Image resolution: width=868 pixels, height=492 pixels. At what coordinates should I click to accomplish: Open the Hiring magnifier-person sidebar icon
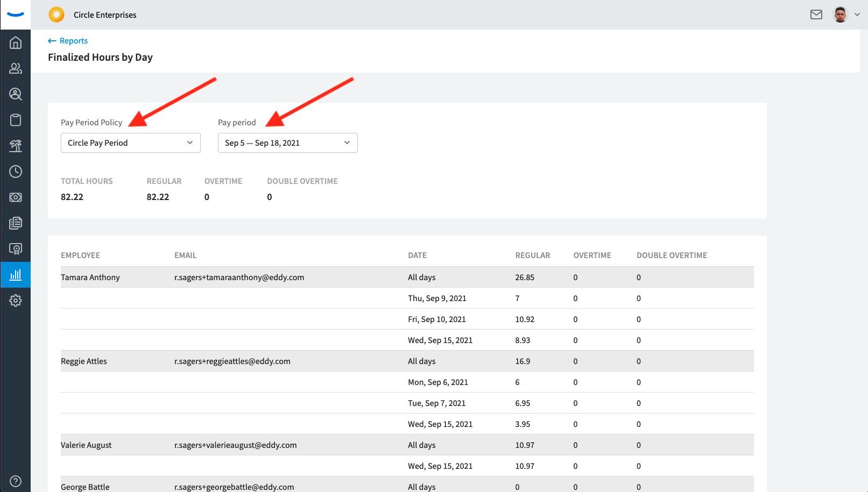(x=16, y=94)
